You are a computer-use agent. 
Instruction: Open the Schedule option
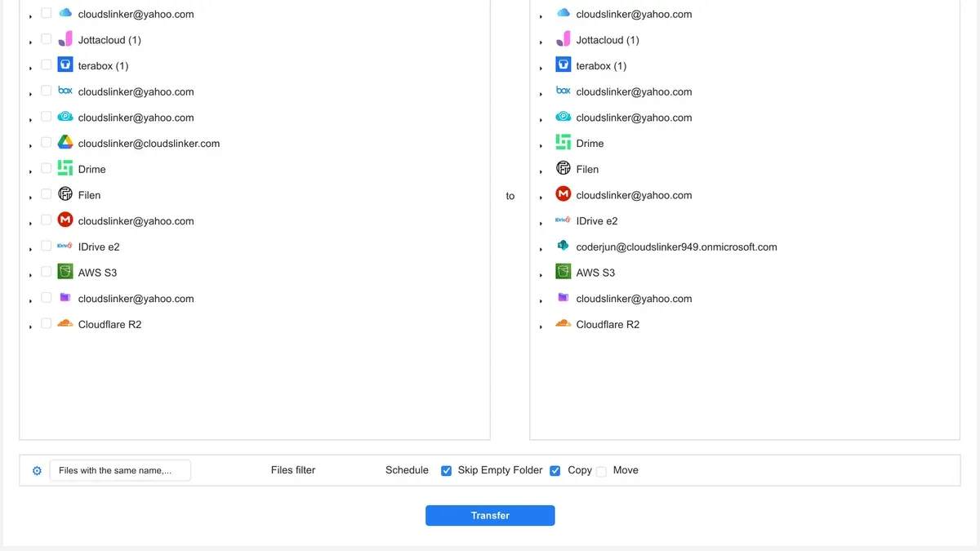407,470
